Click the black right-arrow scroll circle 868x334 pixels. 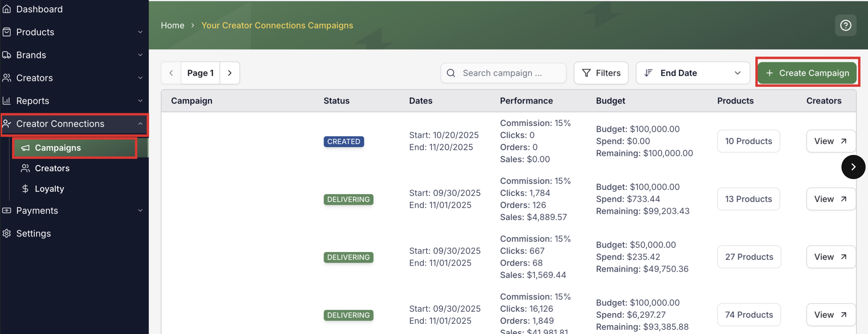pos(853,167)
